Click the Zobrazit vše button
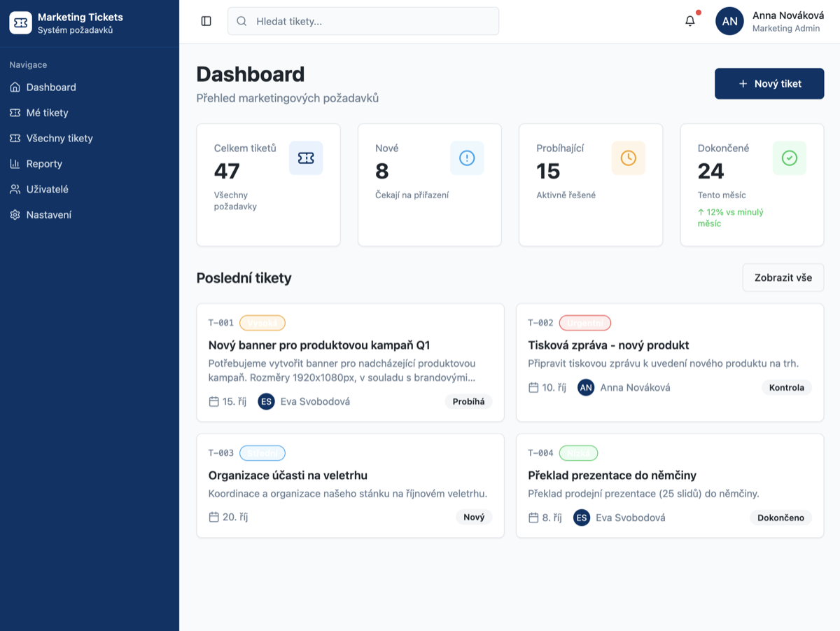The height and width of the screenshot is (631, 840). point(783,277)
